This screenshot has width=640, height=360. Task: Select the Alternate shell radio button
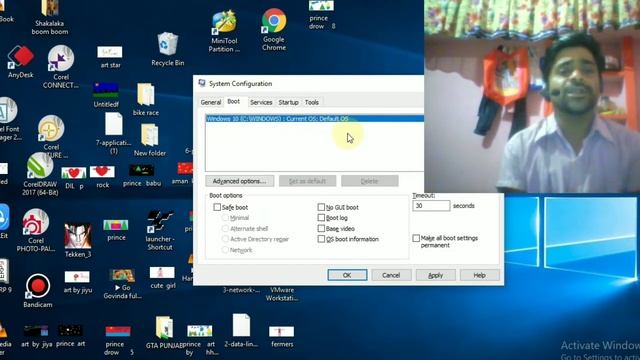pyautogui.click(x=225, y=229)
